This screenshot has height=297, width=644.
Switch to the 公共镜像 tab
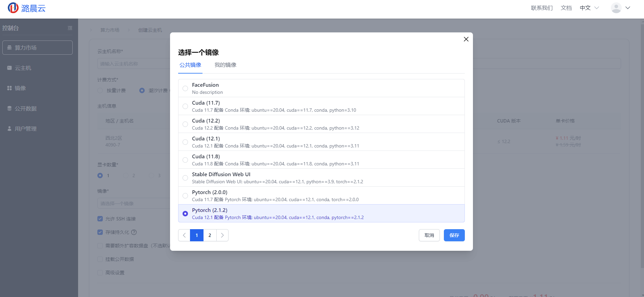pyautogui.click(x=190, y=65)
